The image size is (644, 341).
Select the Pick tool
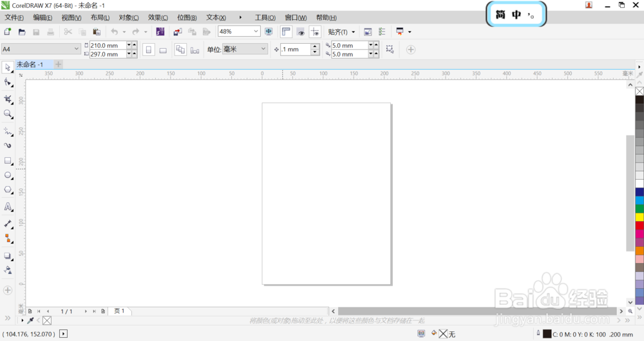(7, 67)
